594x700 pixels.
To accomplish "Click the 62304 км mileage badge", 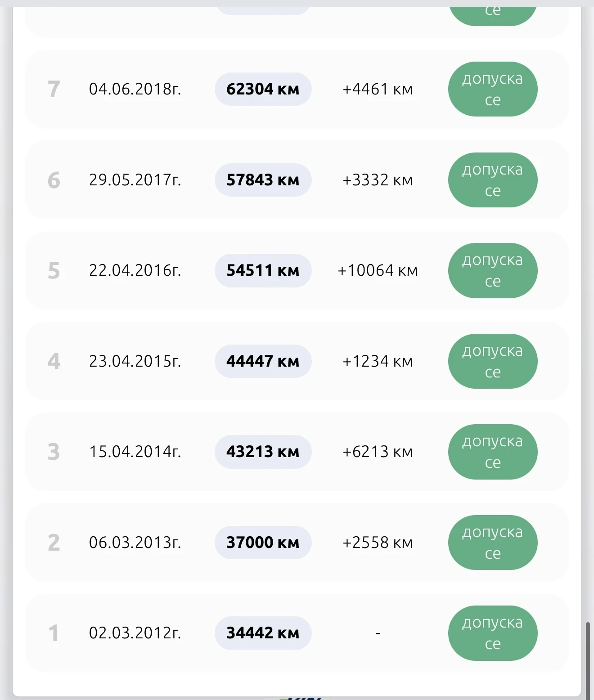I will 263,89.
